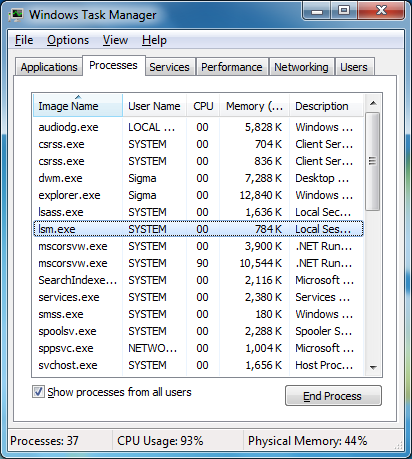The image size is (412, 459).
Task: Select csrss.exe using 704 K memory
Action: [x=198, y=144]
